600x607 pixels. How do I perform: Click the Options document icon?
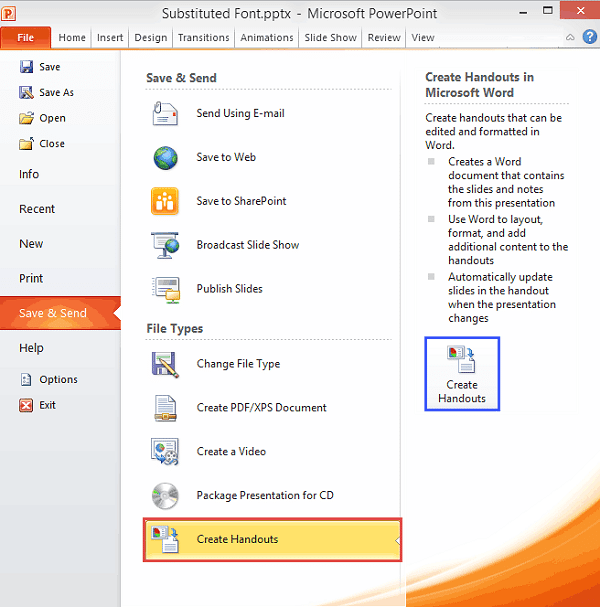tap(26, 379)
